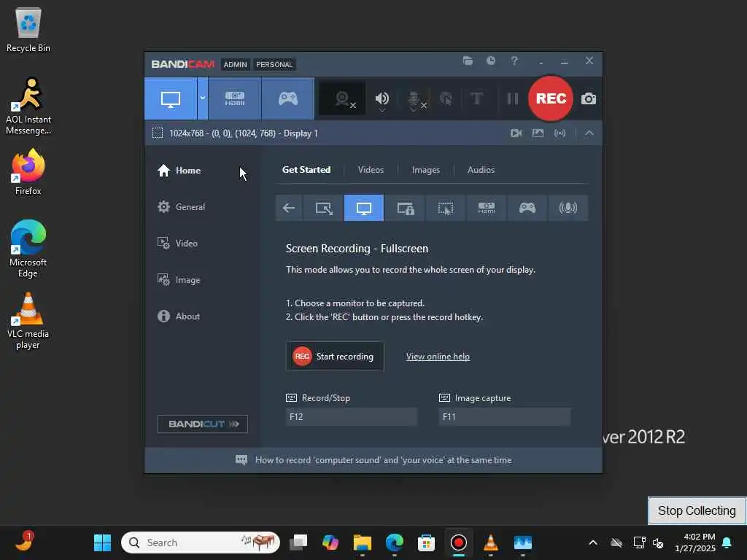The width and height of the screenshot is (747, 560).
Task: Select the around mouse mode icon
Action: point(446,208)
